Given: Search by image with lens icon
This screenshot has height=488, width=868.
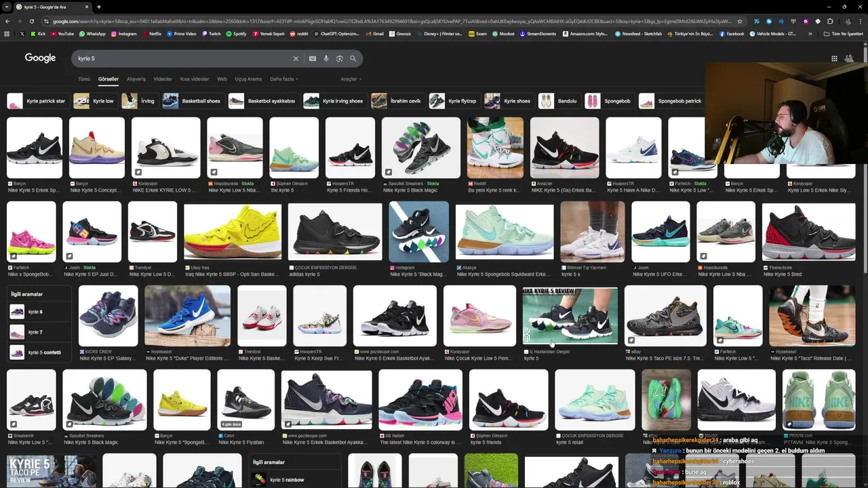Looking at the screenshot, I should tap(340, 59).
